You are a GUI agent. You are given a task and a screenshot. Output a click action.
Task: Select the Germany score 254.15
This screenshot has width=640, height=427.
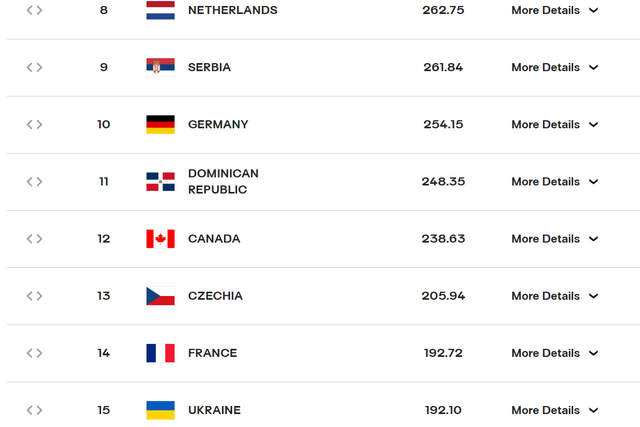click(x=443, y=125)
